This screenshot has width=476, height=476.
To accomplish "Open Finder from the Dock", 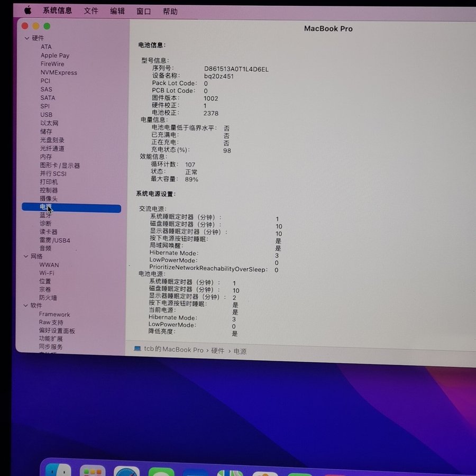I will [x=58, y=470].
